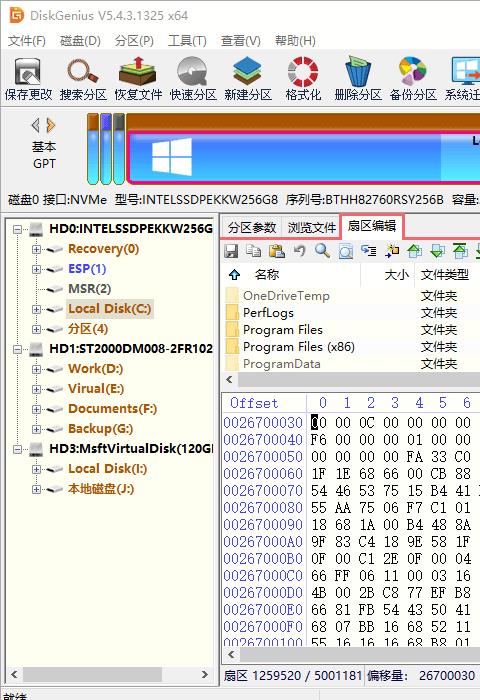Save sector edits with floppy disk icon
This screenshot has width=480, height=700.
pyautogui.click(x=231, y=251)
